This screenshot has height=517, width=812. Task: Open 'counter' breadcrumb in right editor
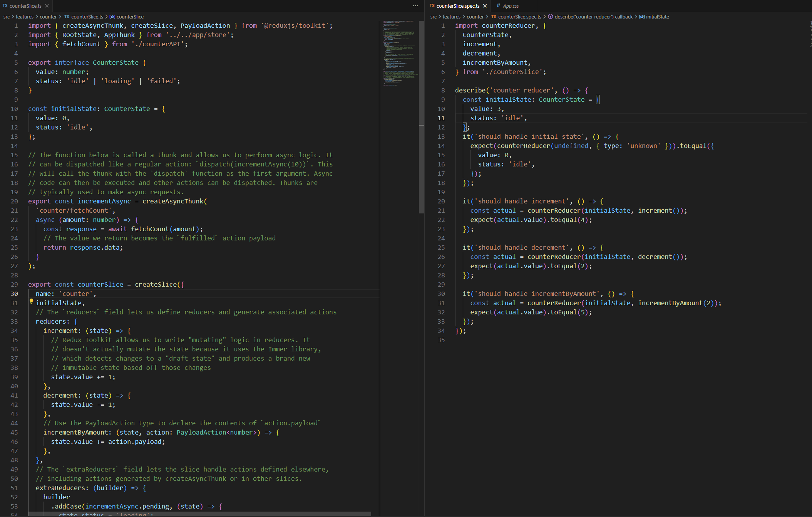(475, 17)
